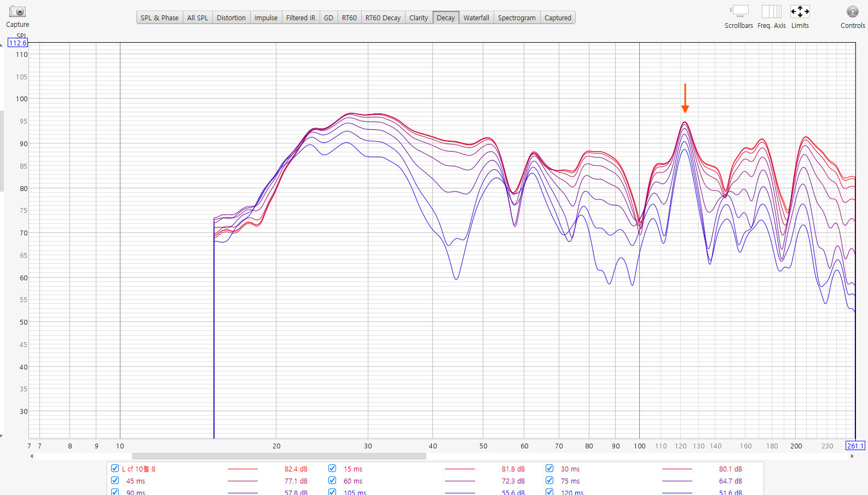This screenshot has width=868, height=495.
Task: Go to the RT60 Decay tab
Action: 383,18
